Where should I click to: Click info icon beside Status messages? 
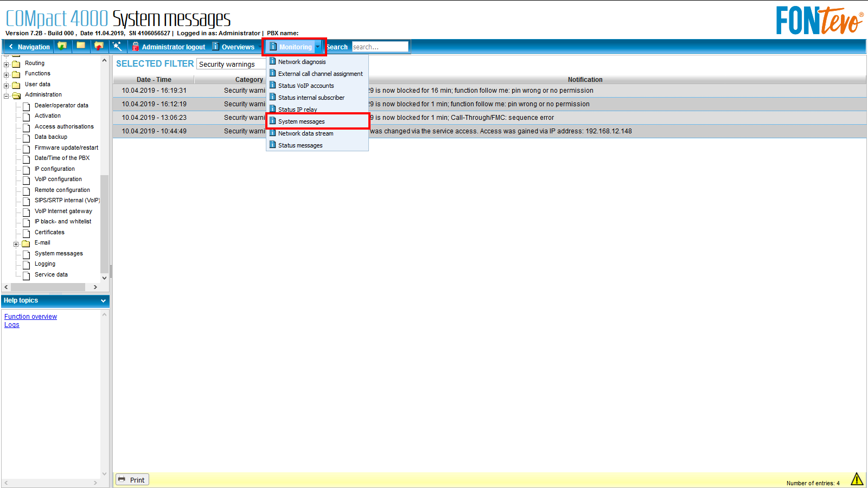pyautogui.click(x=273, y=145)
